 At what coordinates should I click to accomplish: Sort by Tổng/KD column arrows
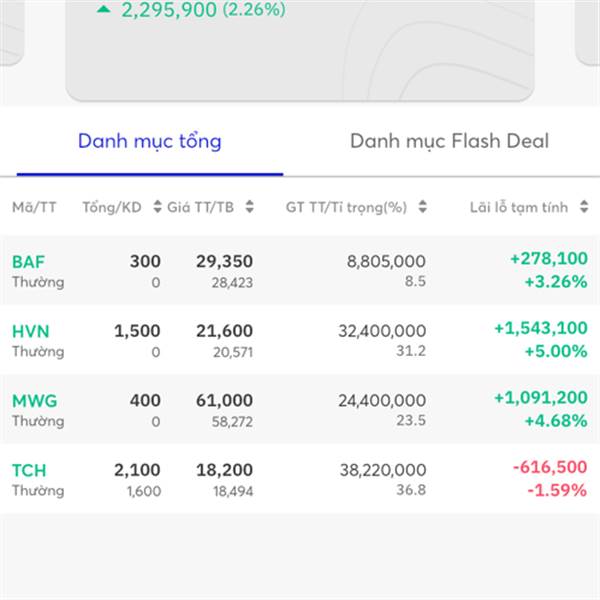157,207
